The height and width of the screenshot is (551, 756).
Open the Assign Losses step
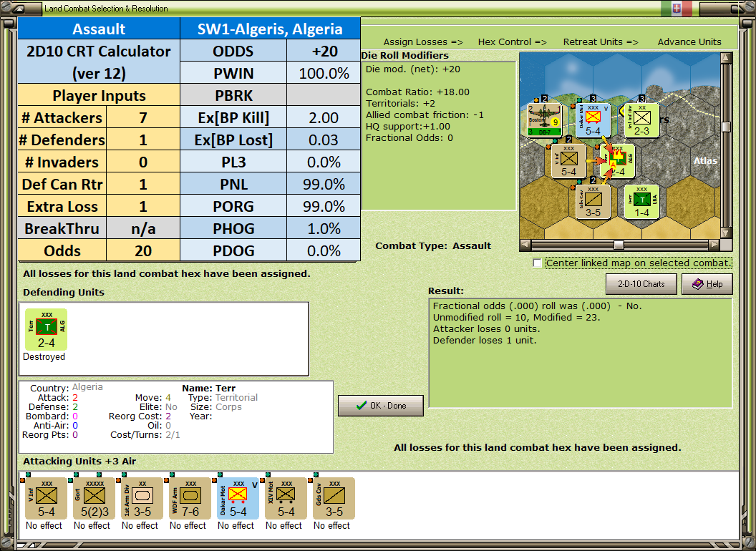(x=423, y=42)
